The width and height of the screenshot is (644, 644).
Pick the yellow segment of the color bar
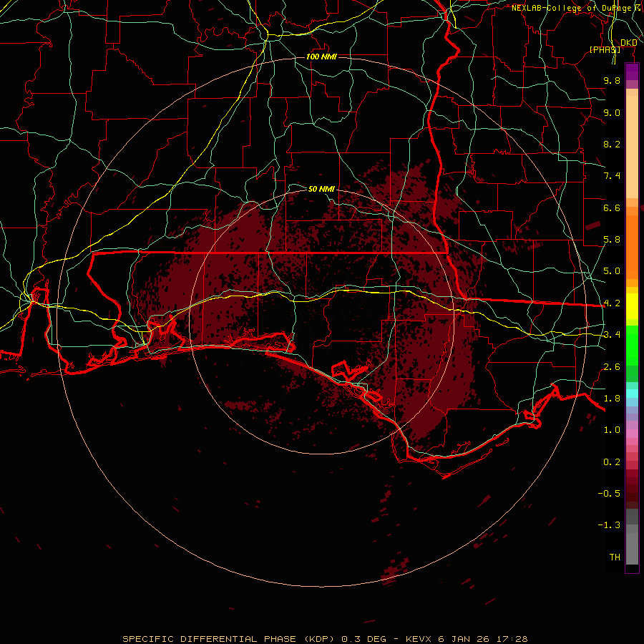click(632, 306)
